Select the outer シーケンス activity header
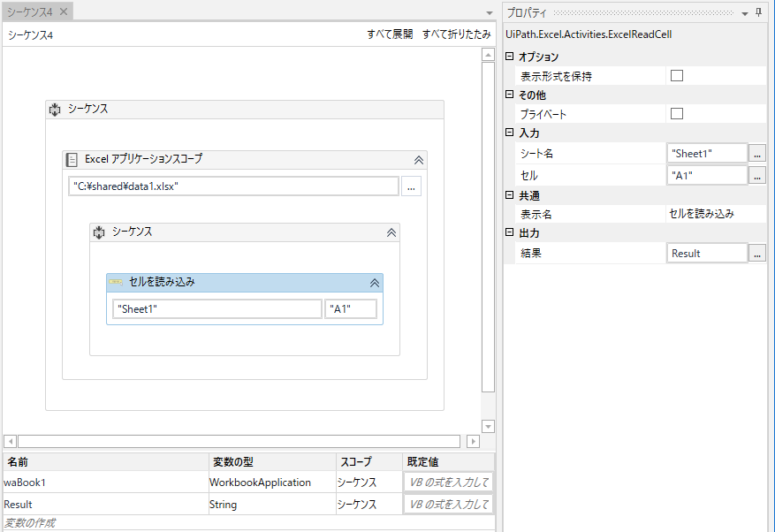The image size is (775, 532). tap(245, 110)
